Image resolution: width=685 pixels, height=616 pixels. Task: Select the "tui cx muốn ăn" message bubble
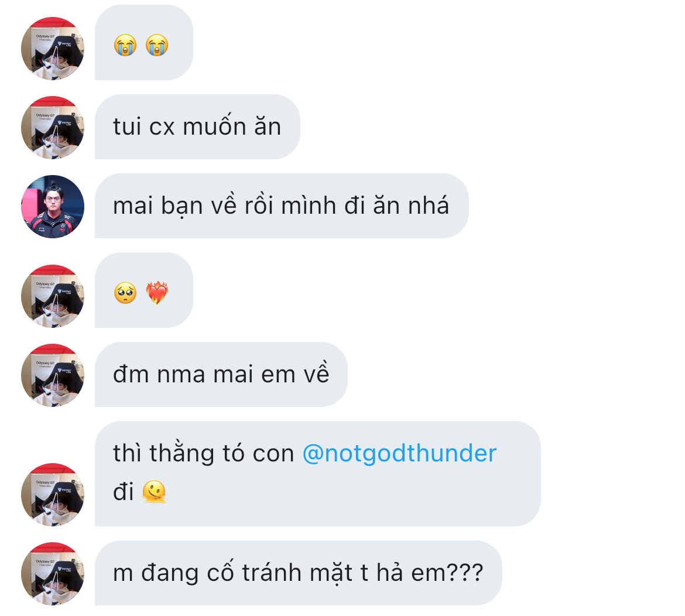[x=197, y=126]
